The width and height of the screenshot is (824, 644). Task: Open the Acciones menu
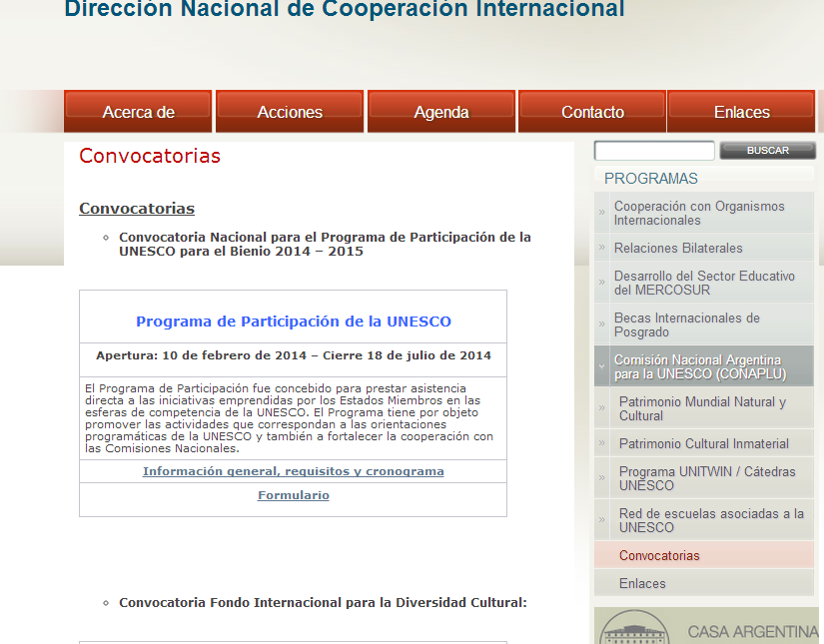[290, 112]
